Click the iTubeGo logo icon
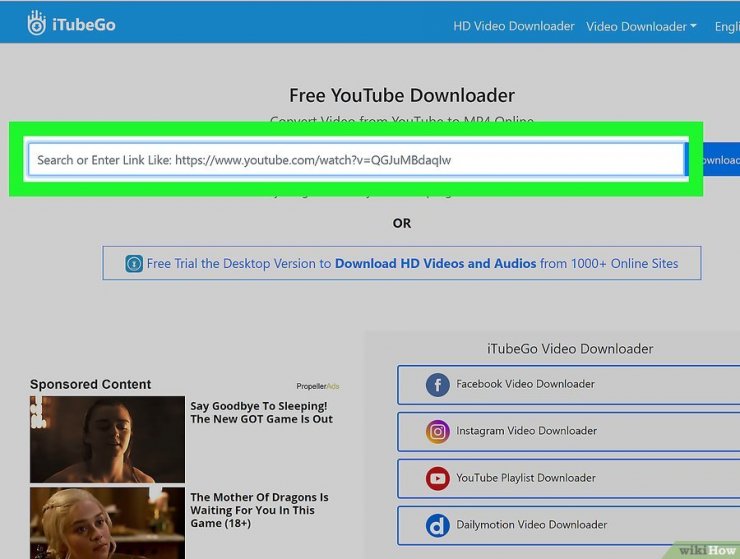The image size is (740, 559). [36, 23]
